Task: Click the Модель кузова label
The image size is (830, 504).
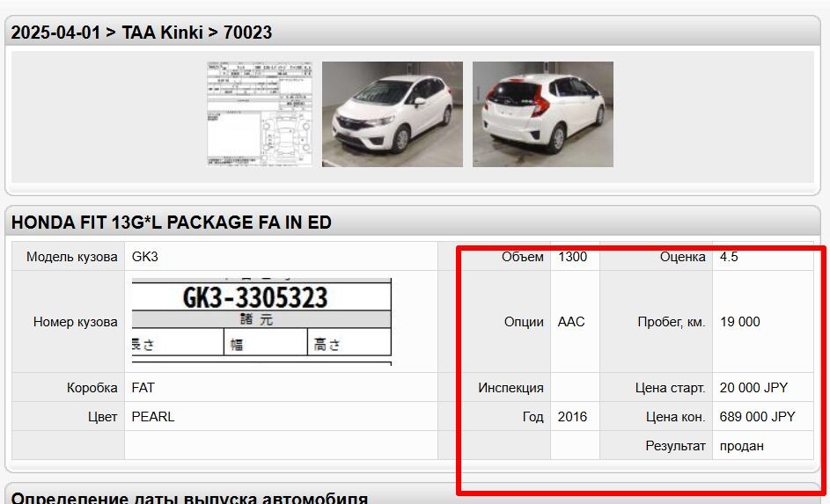Action: 72,257
